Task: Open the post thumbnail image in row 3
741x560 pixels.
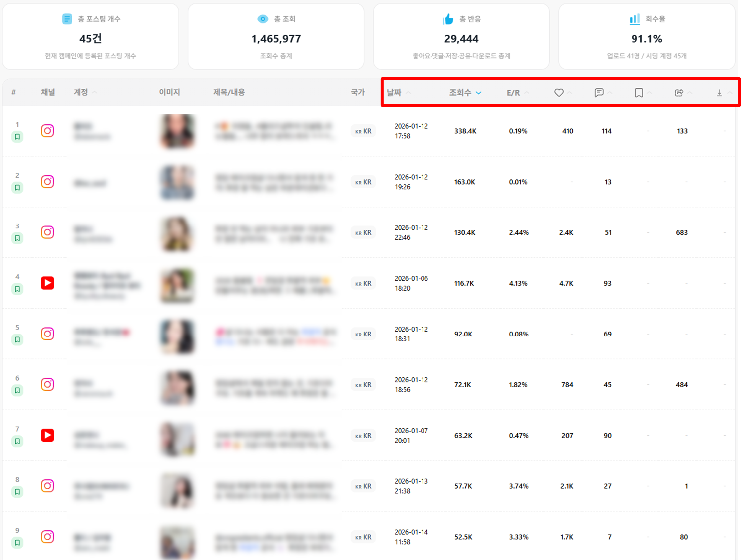Action: (x=177, y=233)
